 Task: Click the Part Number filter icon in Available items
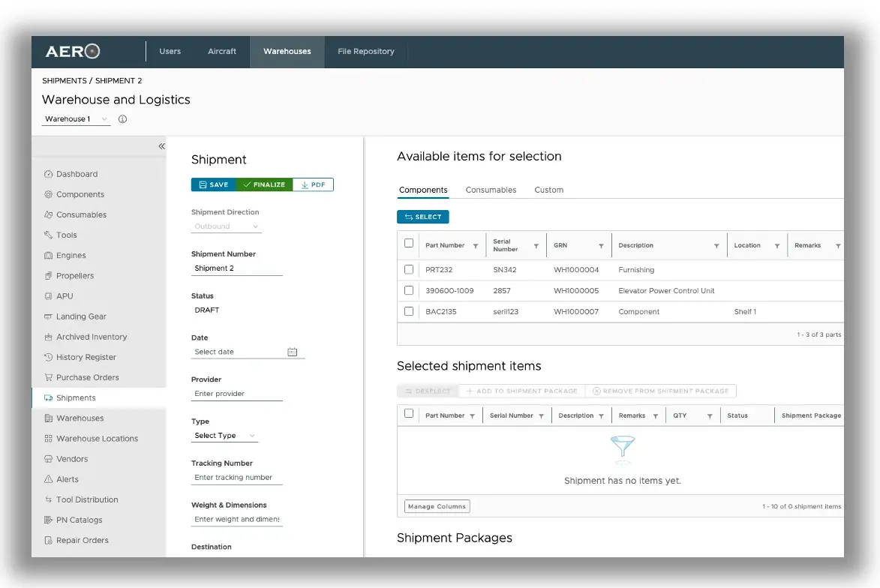point(476,246)
